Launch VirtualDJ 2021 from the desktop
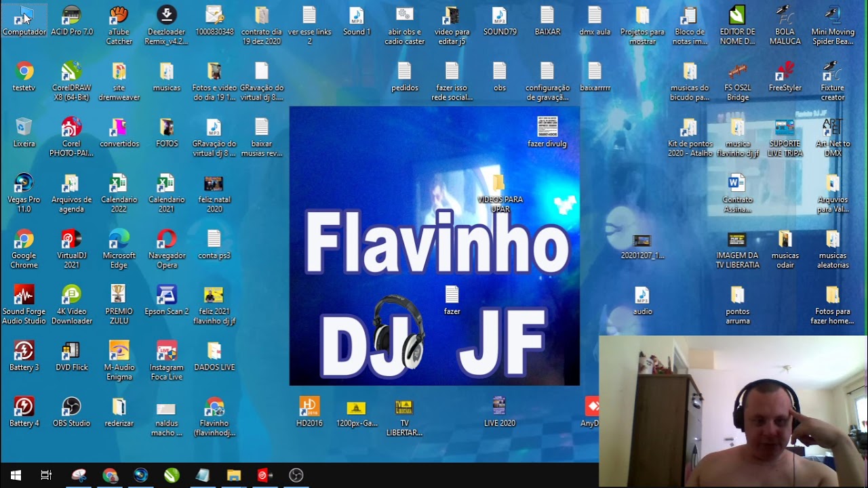Screen dimensions: 868x488 (71, 249)
